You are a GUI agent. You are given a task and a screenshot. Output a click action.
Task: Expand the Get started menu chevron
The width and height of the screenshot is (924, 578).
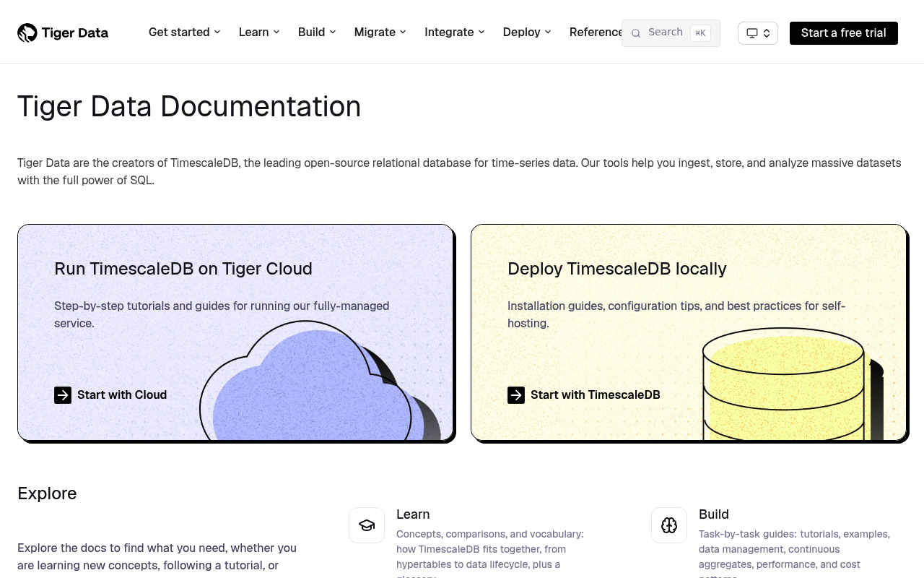point(217,33)
